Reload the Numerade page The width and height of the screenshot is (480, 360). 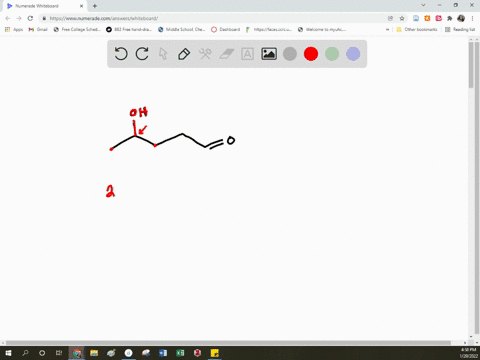tap(30, 18)
